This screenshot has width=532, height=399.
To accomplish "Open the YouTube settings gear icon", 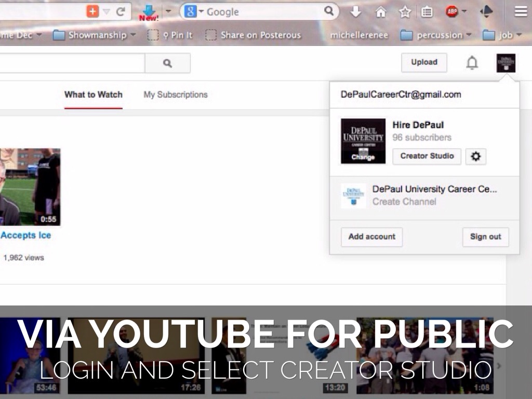I will click(475, 156).
